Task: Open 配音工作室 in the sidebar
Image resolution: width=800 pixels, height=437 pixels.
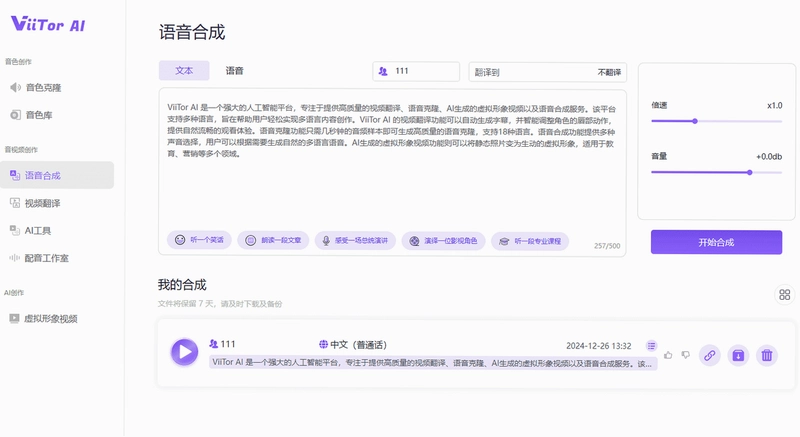Action: [x=39, y=259]
